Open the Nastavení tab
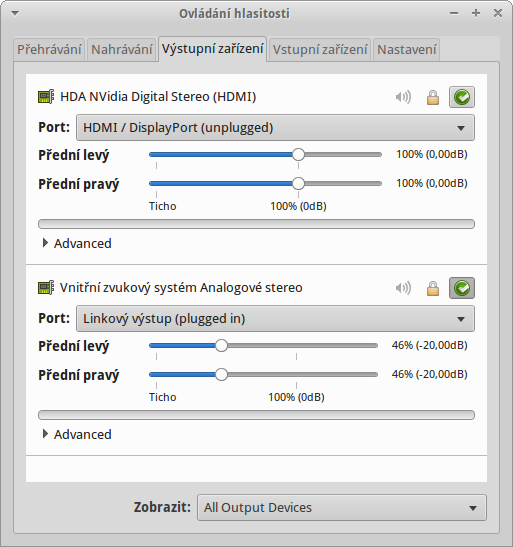 [406, 50]
